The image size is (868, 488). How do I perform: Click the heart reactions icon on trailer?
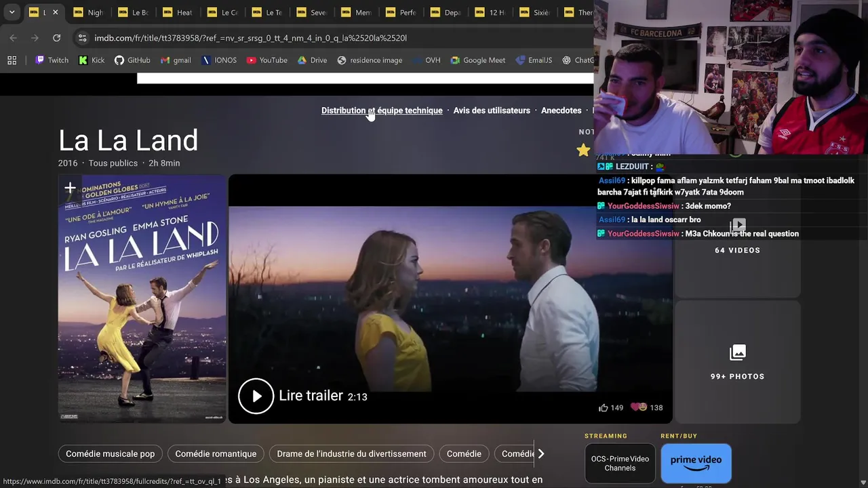639,407
